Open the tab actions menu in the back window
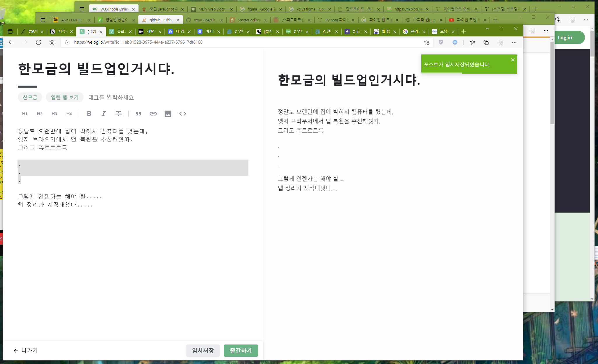The image size is (598, 364). pos(82,9)
